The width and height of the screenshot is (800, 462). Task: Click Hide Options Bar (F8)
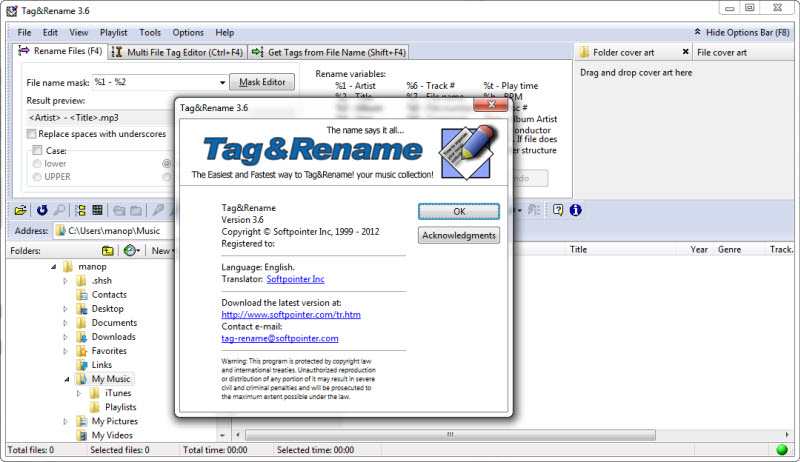pos(747,32)
